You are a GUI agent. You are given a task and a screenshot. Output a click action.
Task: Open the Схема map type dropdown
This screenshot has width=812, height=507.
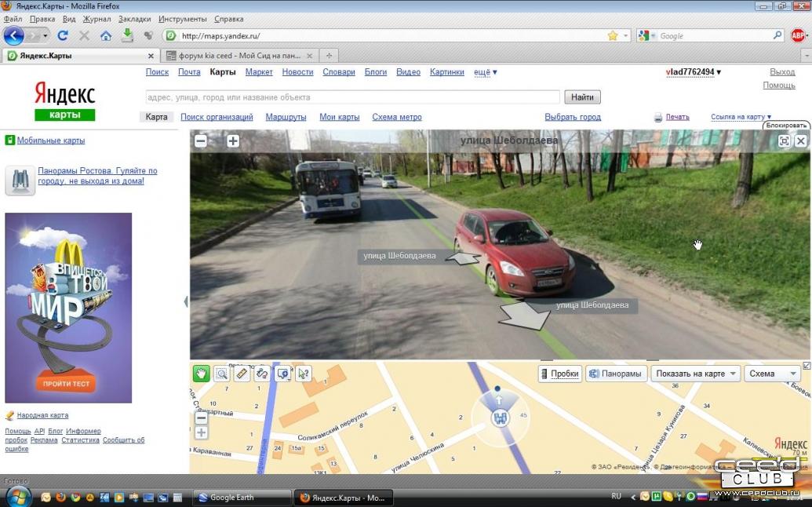[772, 374]
